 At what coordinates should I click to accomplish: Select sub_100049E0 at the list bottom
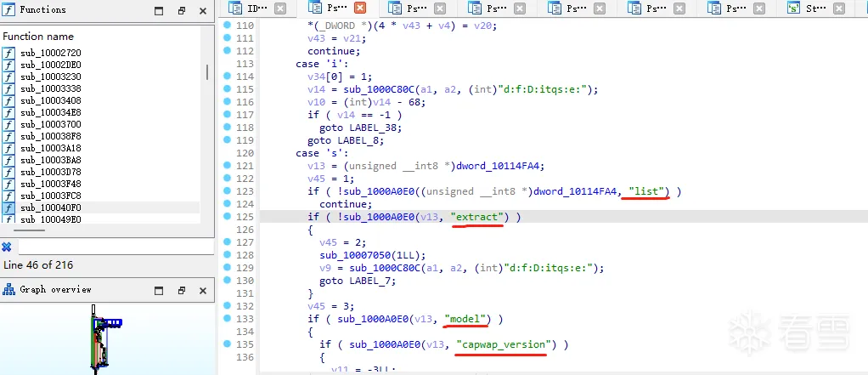tap(51, 219)
